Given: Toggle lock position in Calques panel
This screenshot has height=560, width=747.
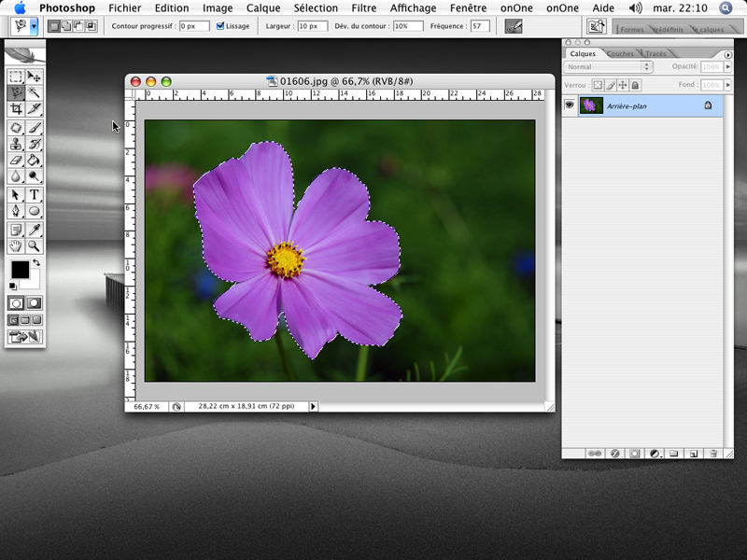Looking at the screenshot, I should click(623, 85).
